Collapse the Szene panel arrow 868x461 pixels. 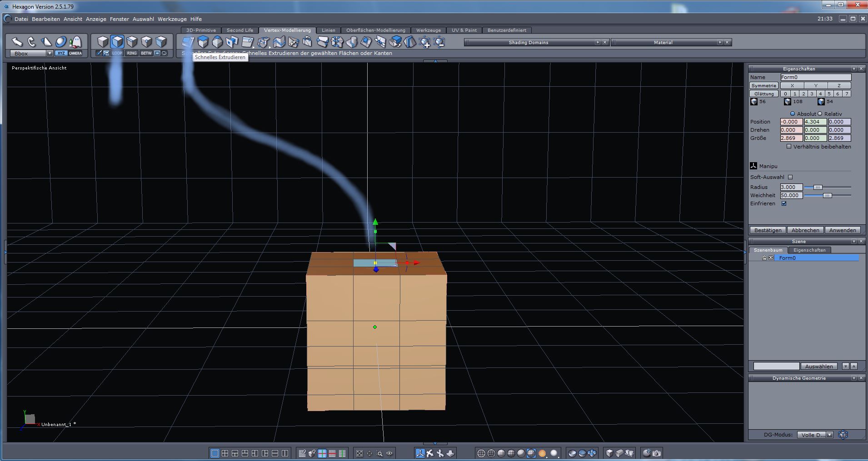pos(854,242)
